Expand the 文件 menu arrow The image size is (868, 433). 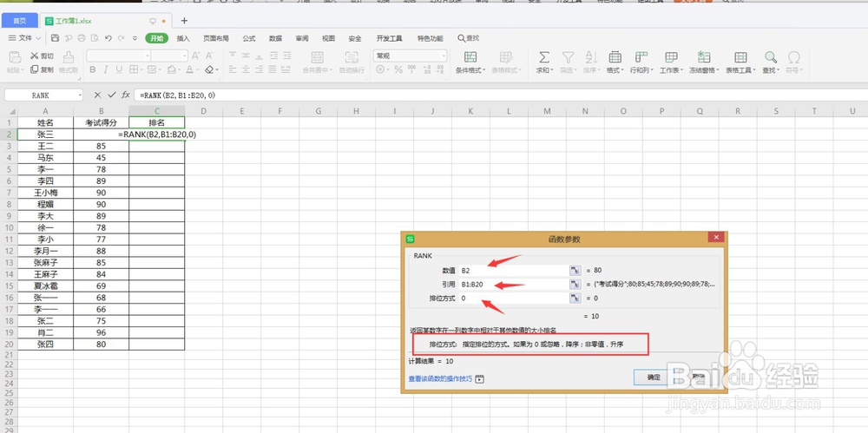click(38, 38)
